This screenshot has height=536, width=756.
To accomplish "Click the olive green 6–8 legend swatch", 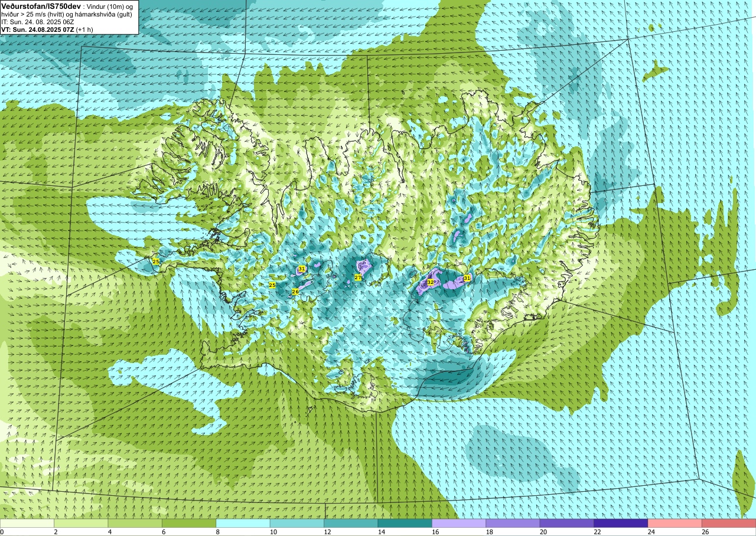I will coord(189,523).
